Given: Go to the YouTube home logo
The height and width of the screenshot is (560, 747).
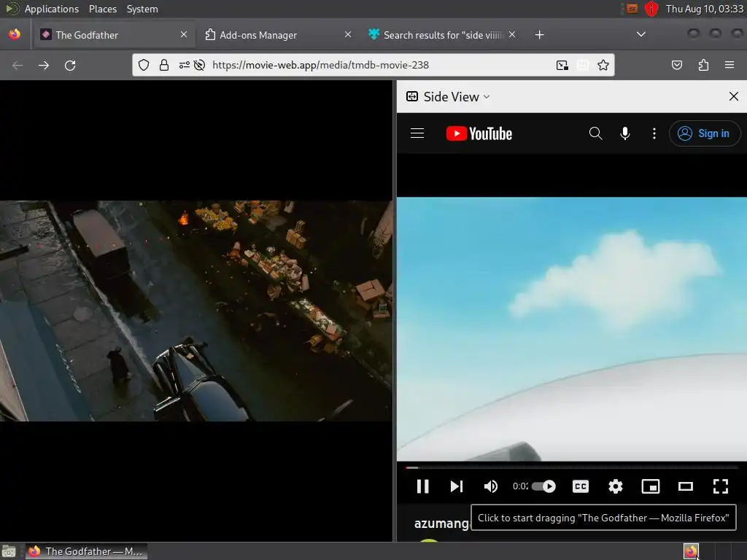Looking at the screenshot, I should [479, 133].
